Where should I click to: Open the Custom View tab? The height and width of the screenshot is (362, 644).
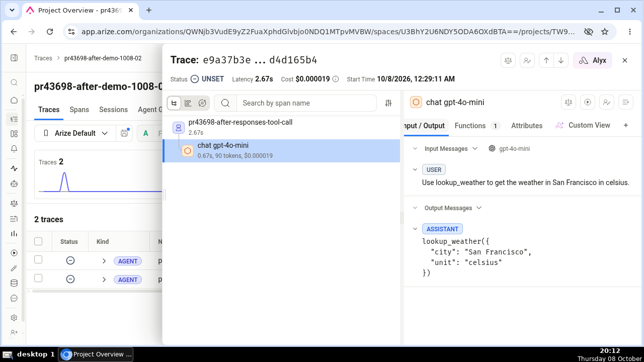[x=583, y=125]
